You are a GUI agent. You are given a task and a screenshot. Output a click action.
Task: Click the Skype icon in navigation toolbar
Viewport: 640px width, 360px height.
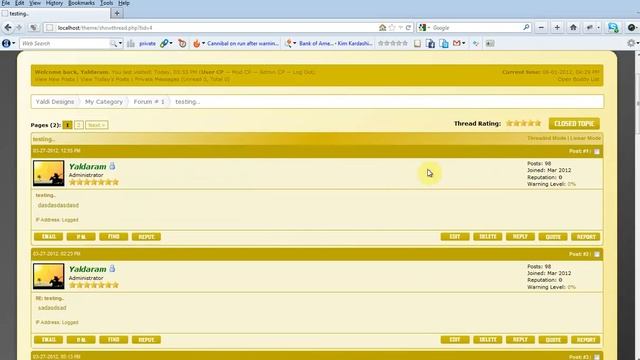pyautogui.click(x=613, y=28)
